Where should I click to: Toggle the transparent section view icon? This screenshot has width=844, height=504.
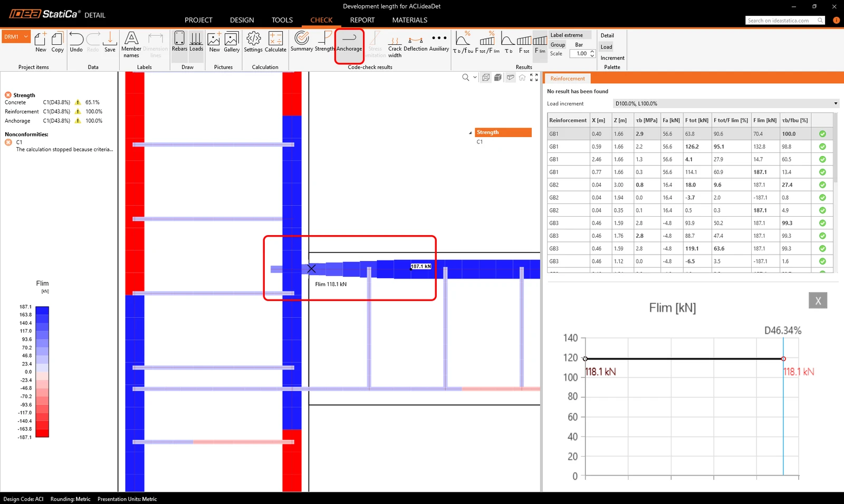(510, 77)
